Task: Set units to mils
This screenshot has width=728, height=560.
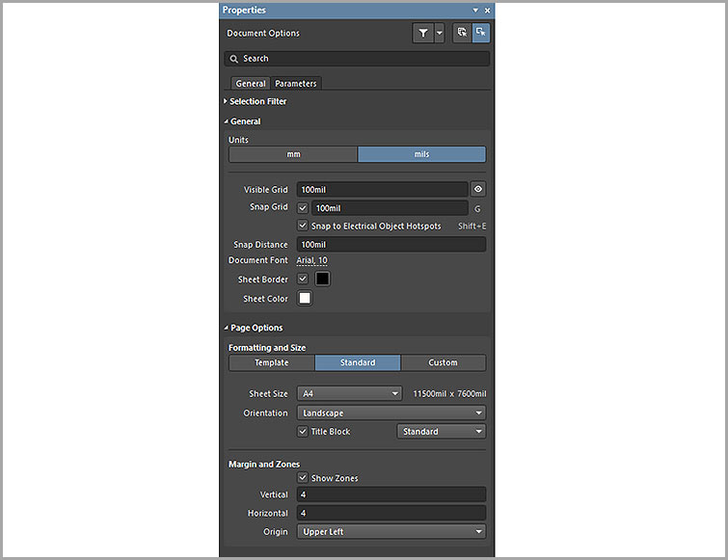Action: point(421,154)
